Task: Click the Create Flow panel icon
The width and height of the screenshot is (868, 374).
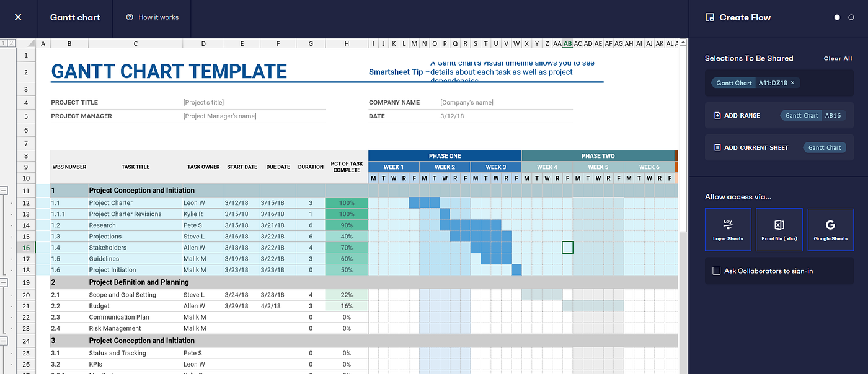Action: point(709,17)
